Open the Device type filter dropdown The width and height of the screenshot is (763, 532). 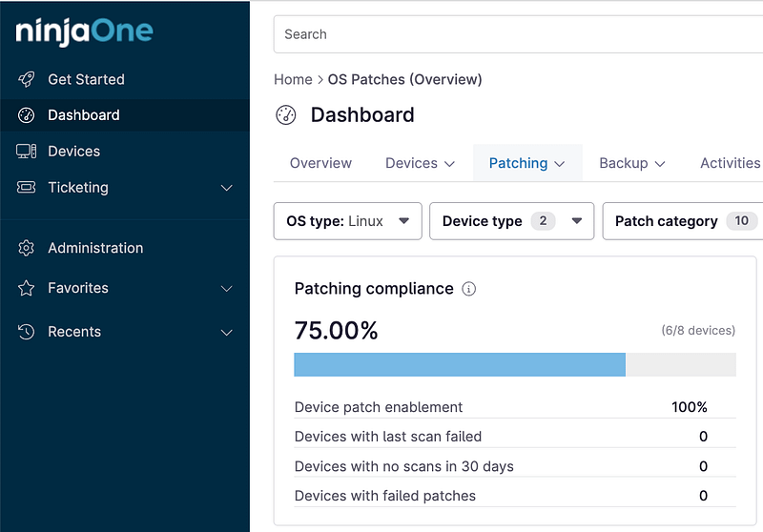point(511,221)
